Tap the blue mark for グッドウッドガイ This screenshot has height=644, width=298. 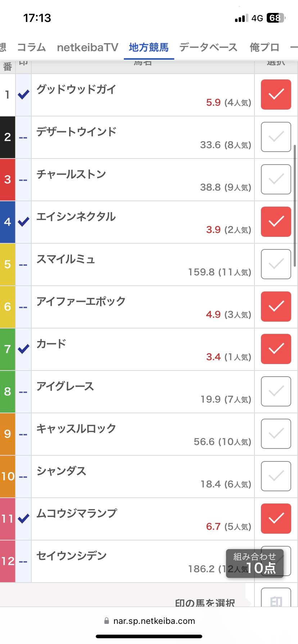pos(23,95)
